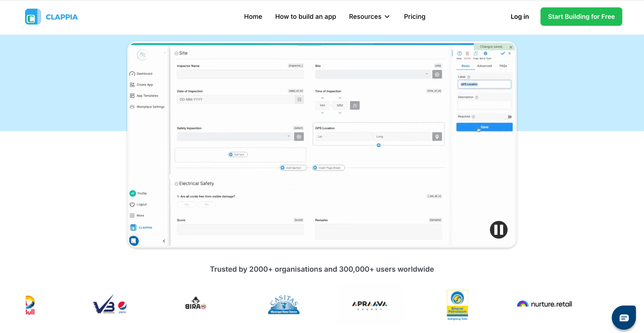Image resolution: width=644 pixels, height=333 pixels.
Task: Click the GPS location pin icon
Action: pyautogui.click(x=437, y=137)
